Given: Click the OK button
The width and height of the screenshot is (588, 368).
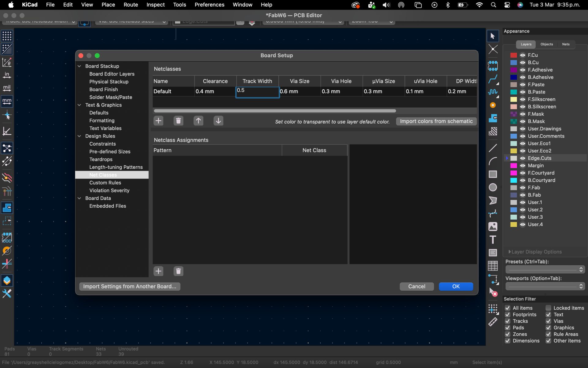Looking at the screenshot, I should 456,286.
